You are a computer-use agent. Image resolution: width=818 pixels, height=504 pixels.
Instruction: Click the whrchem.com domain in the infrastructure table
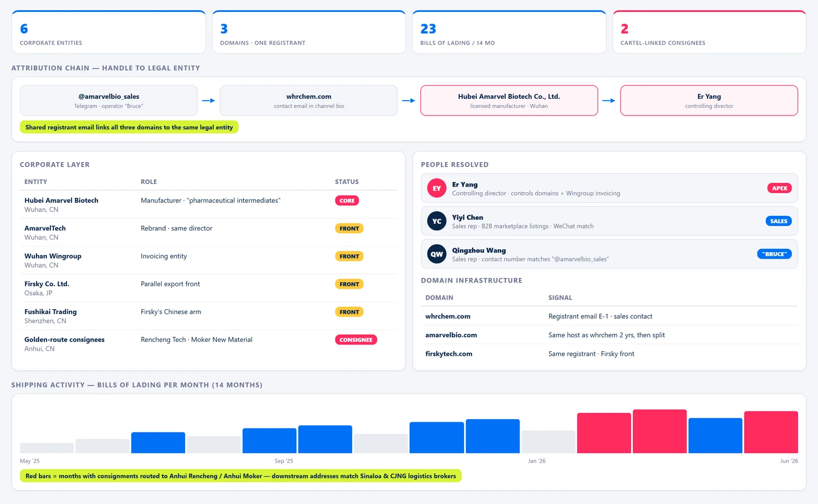[x=448, y=316]
